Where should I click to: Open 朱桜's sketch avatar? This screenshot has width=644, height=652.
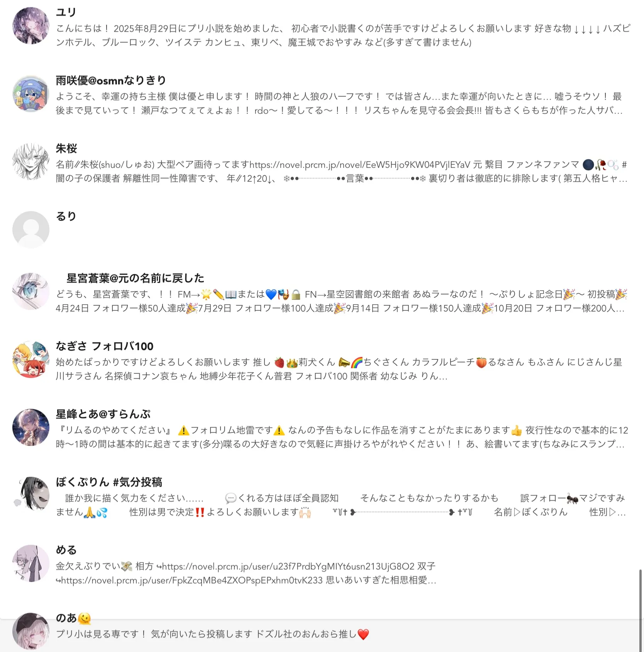point(31,162)
